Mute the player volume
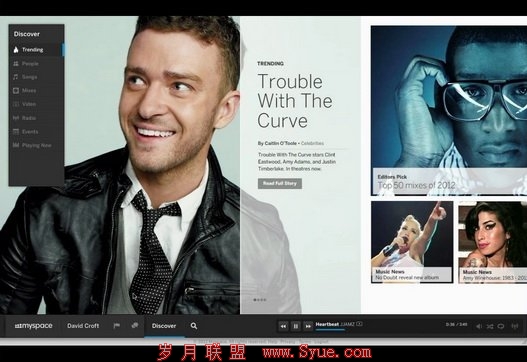 coord(479,326)
